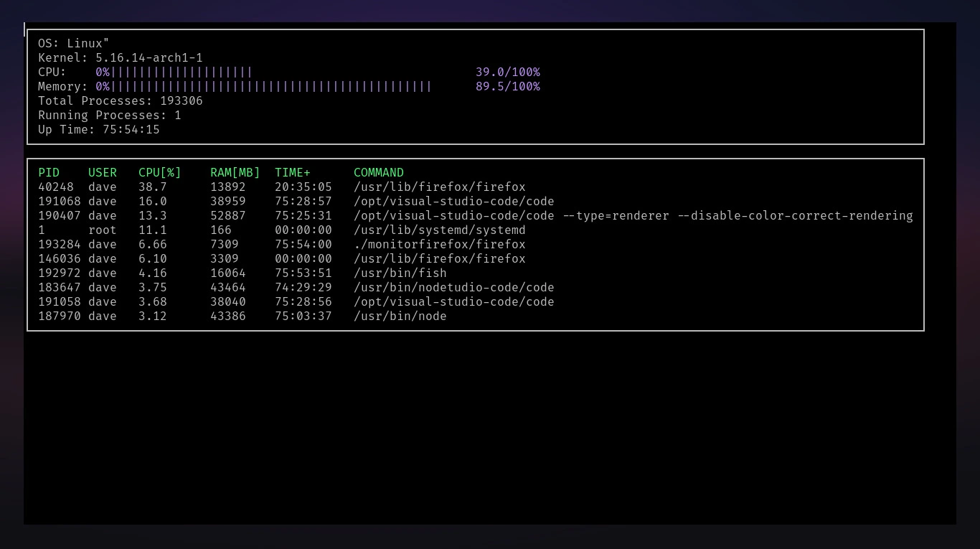Select PID 191068
The image size is (980, 549).
[x=60, y=202]
